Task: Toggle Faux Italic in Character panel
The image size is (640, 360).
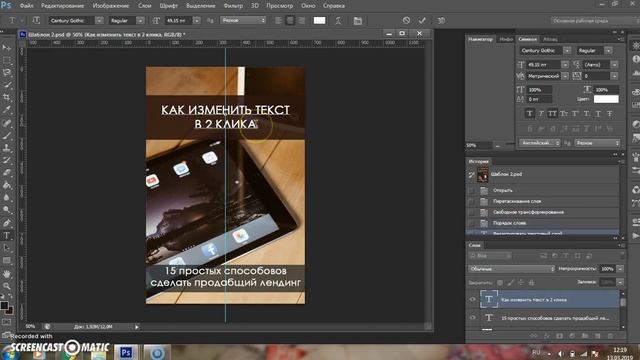Action: click(x=541, y=113)
